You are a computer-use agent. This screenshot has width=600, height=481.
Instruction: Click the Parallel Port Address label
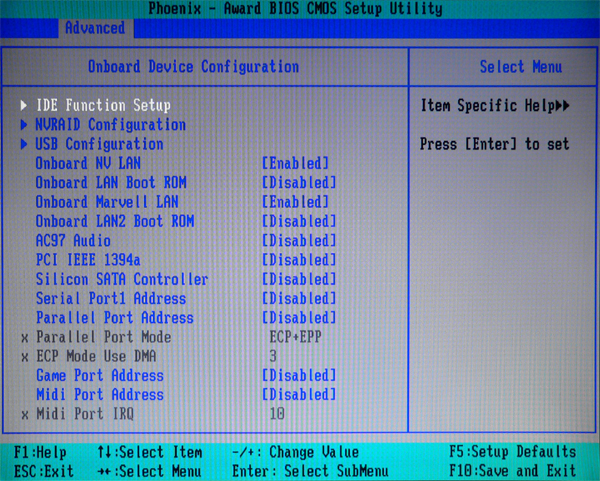[115, 318]
